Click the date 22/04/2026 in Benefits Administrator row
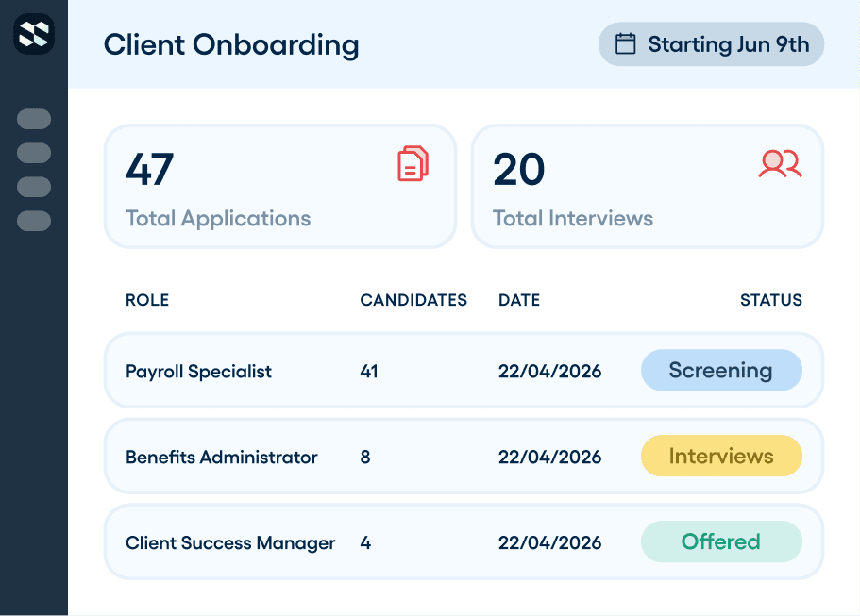 tap(549, 457)
